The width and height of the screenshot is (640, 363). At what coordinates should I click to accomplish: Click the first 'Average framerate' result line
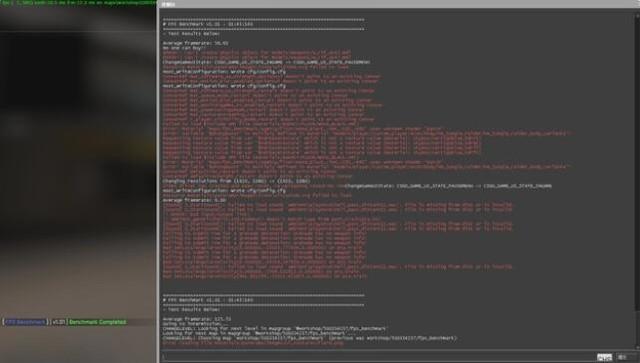pos(196,43)
